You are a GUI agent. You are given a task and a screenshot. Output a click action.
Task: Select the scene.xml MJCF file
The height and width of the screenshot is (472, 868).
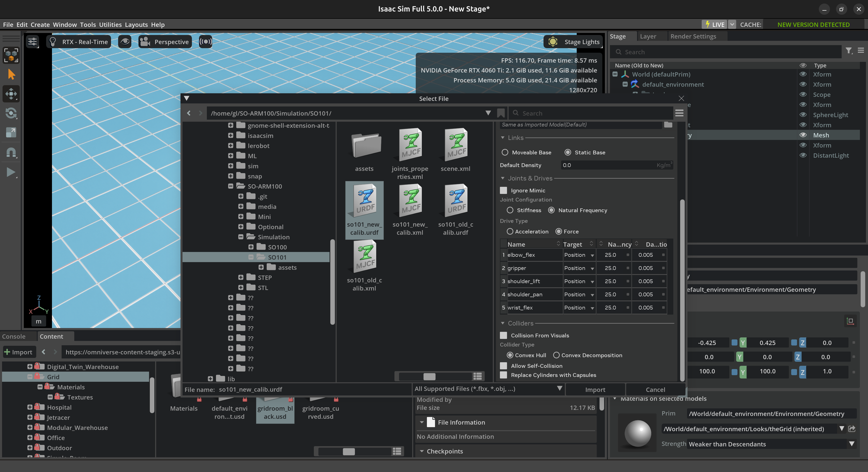click(x=456, y=150)
